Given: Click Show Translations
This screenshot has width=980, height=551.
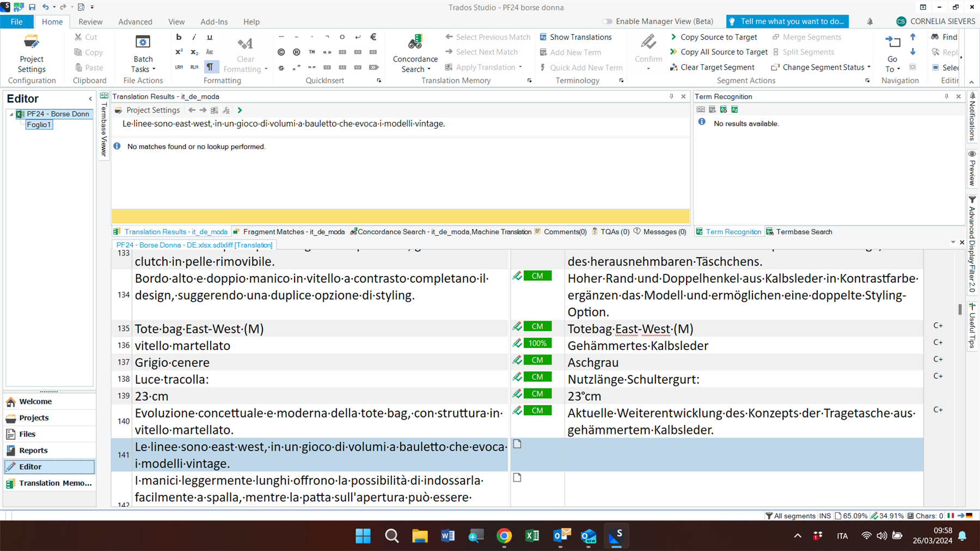Looking at the screenshot, I should [575, 37].
